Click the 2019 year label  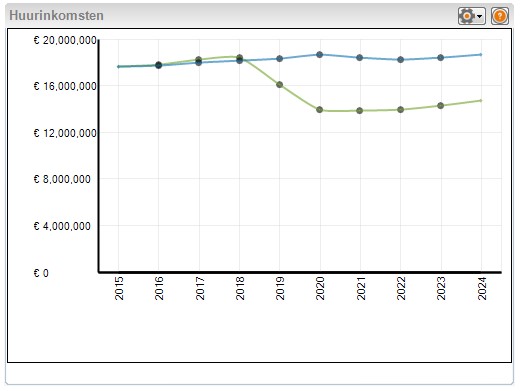tap(280, 288)
